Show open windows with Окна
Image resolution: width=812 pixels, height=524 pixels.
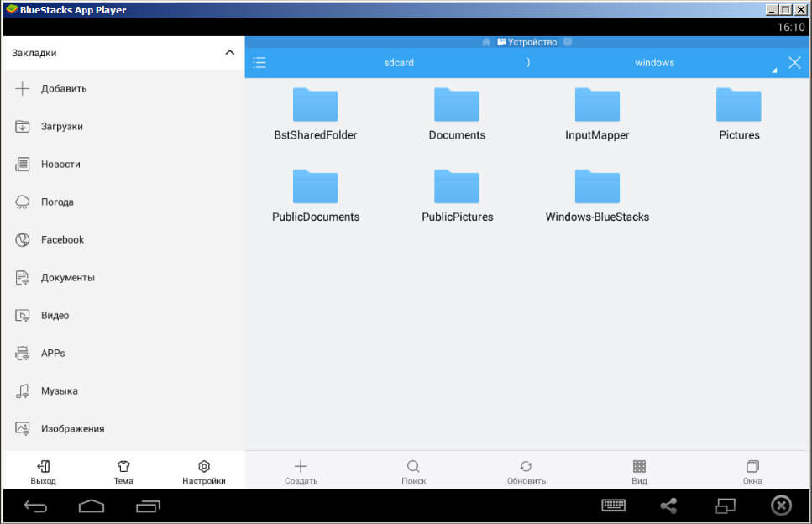(x=752, y=472)
